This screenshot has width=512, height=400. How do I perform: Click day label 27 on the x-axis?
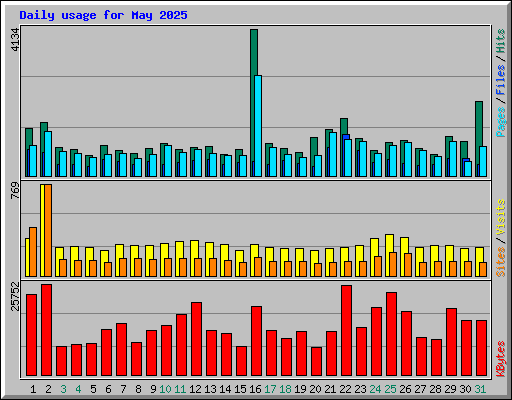[x=420, y=389]
